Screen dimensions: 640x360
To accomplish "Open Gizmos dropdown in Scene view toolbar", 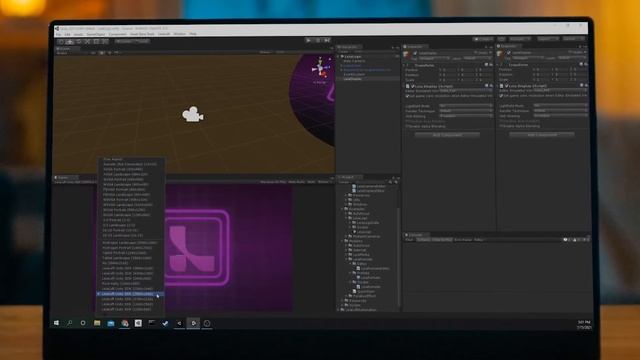I will (266, 52).
